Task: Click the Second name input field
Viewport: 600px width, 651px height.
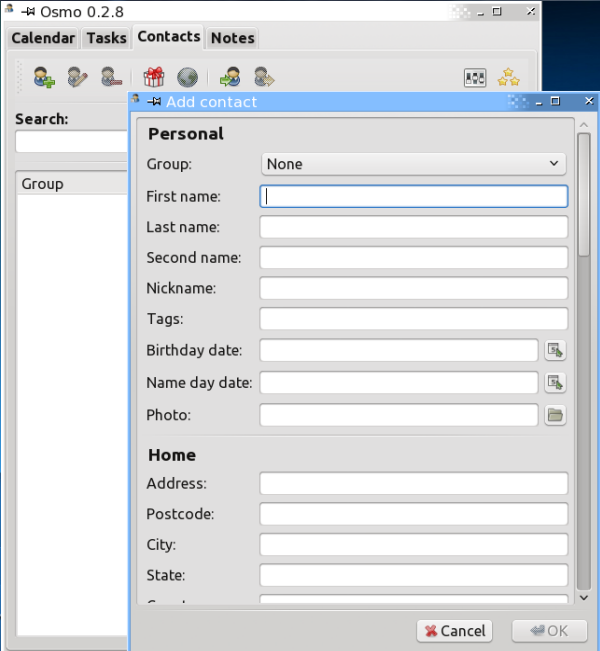Action: 414,258
